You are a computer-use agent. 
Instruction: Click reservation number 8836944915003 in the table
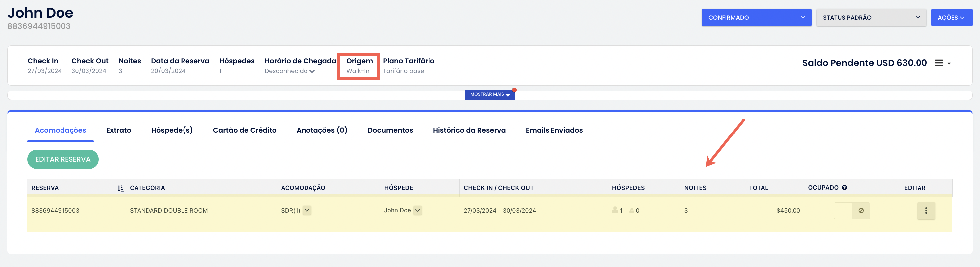55,211
